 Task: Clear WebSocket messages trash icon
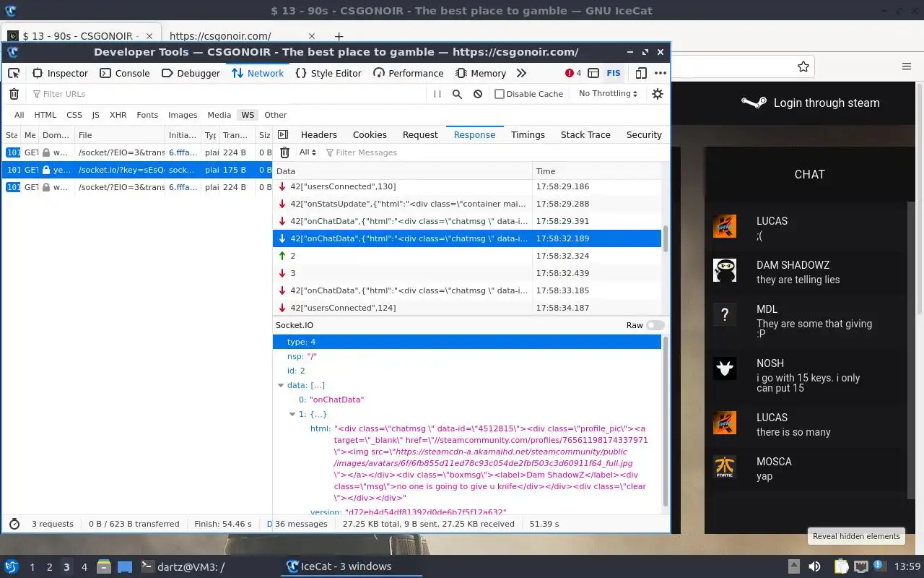284,152
